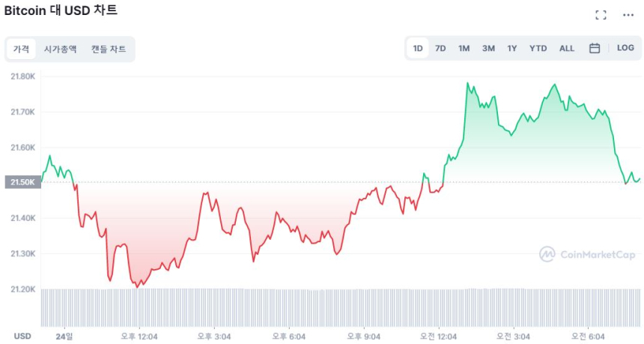This screenshot has height=344, width=644.
Task: Switch to the 캔들 차트 tab
Action: pyautogui.click(x=109, y=49)
